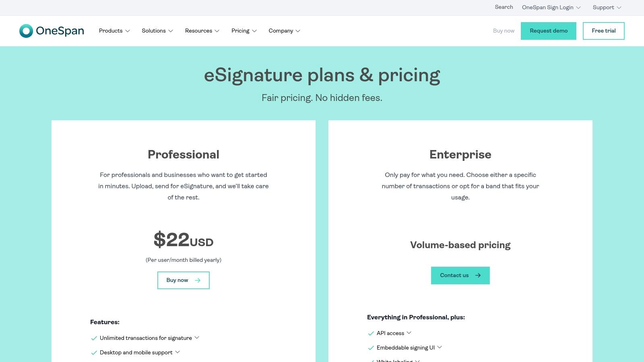644x362 pixels.
Task: Expand Unlimited transactions for signature details
Action: pyautogui.click(x=197, y=337)
